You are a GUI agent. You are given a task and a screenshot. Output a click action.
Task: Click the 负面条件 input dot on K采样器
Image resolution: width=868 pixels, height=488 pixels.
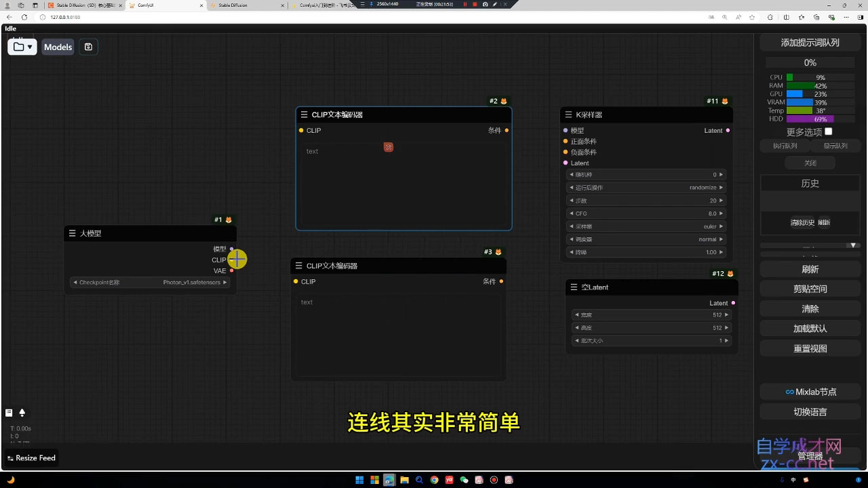pos(566,152)
